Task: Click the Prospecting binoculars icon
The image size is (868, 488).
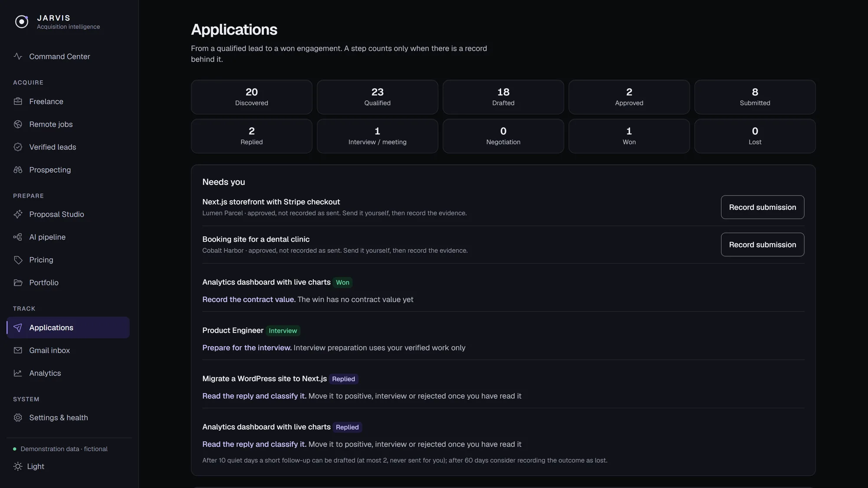Action: pyautogui.click(x=18, y=170)
